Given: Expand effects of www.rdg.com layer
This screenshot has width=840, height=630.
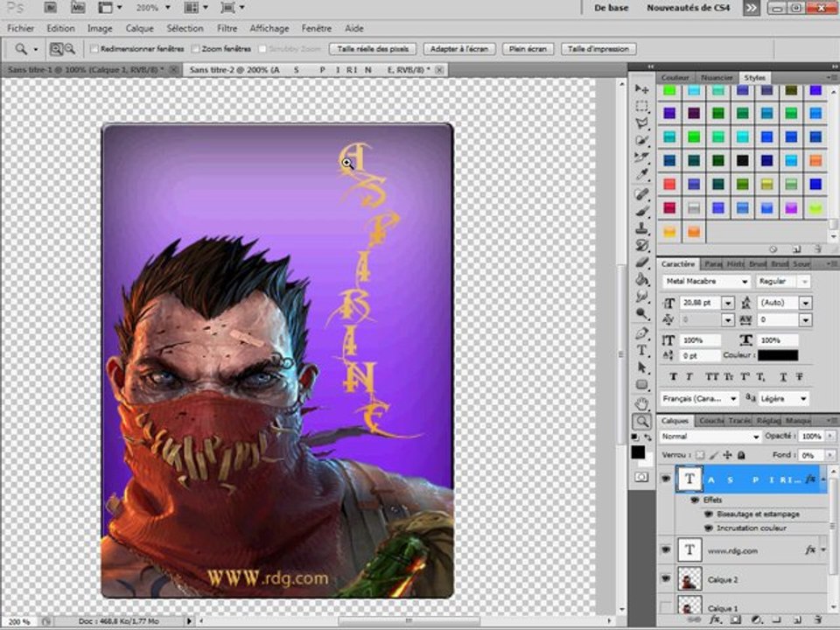Looking at the screenshot, I should 823,549.
